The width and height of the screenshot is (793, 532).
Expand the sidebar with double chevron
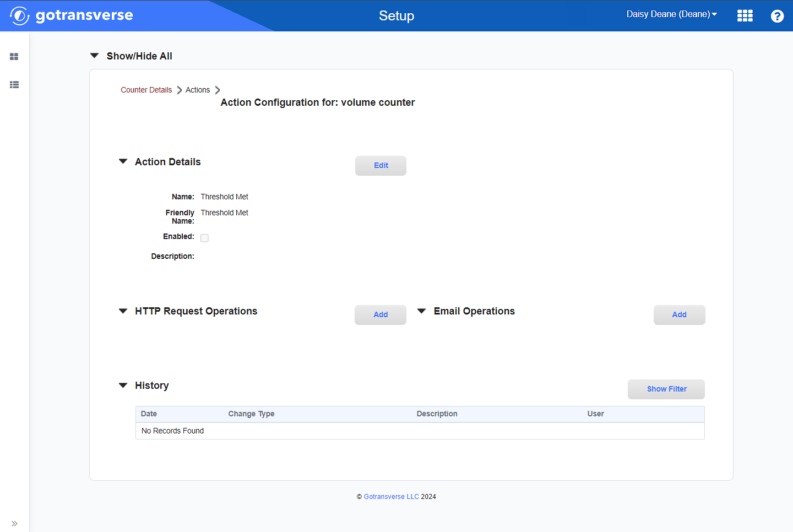(x=14, y=523)
